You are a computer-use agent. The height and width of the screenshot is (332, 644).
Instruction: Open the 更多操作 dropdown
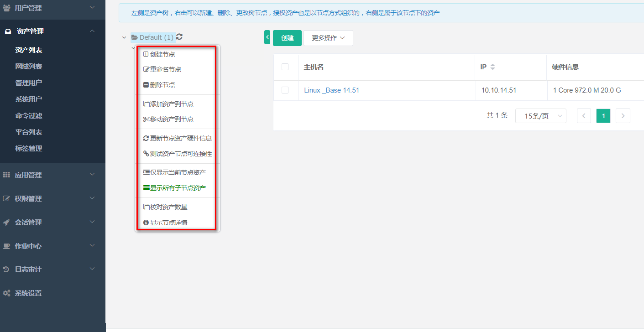click(x=328, y=38)
